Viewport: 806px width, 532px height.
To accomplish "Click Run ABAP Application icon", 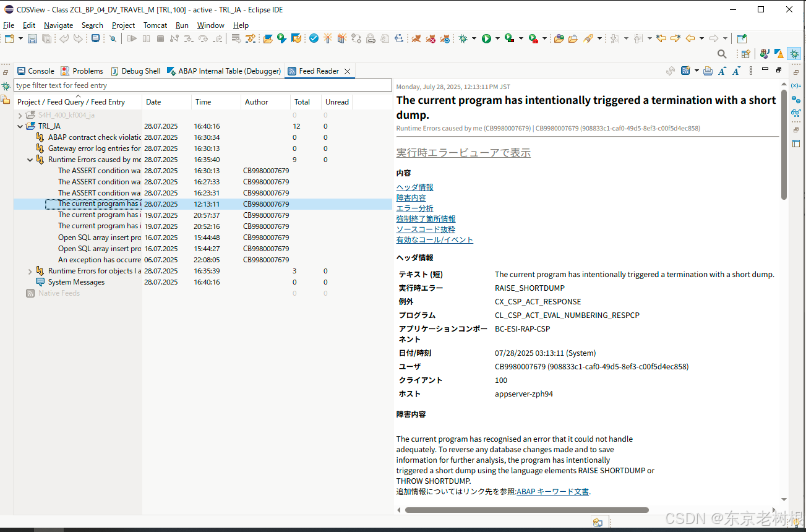I will tap(282, 38).
